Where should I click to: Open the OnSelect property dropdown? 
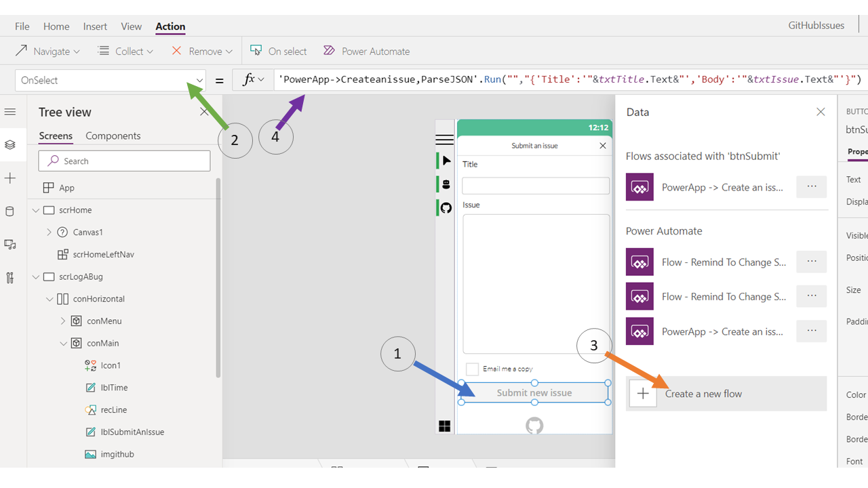click(199, 81)
